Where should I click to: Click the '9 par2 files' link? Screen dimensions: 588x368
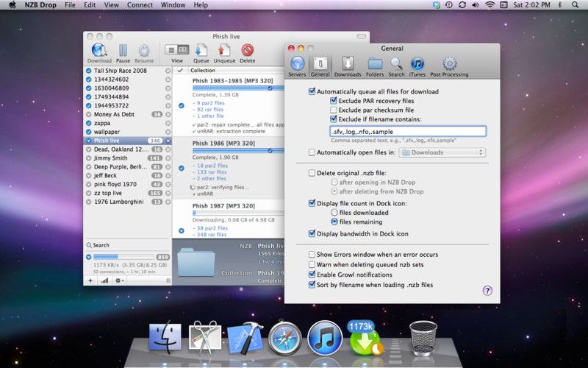coord(209,103)
